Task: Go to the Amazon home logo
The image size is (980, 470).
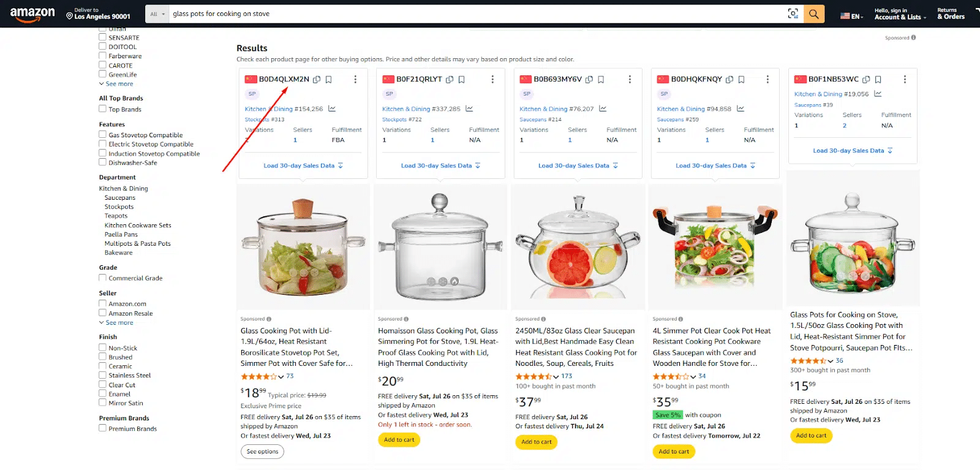Action: (32, 14)
